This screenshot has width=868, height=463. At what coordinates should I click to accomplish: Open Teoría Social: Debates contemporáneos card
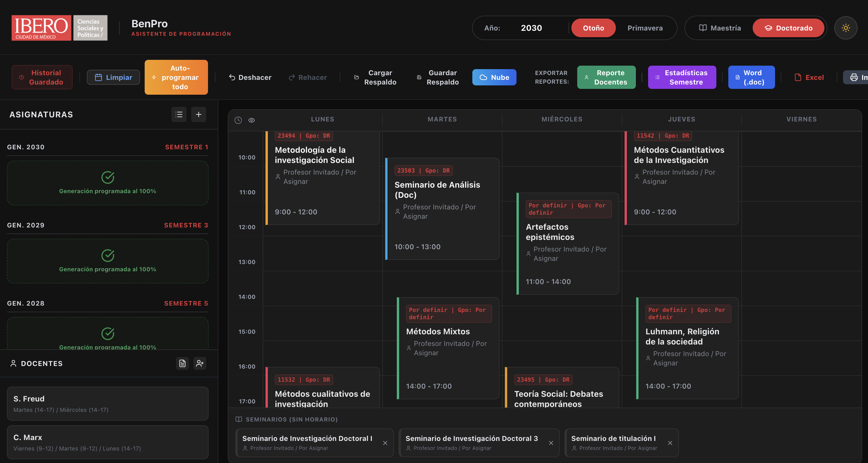(562, 387)
